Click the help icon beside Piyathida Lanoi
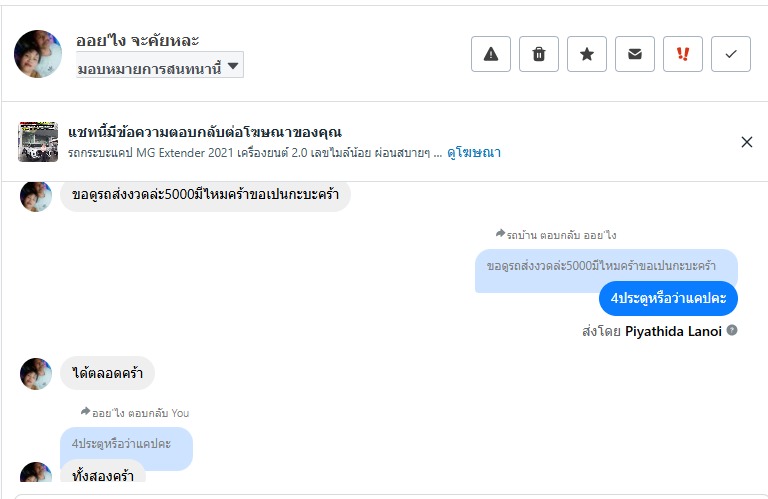768x499 pixels. pos(732,330)
